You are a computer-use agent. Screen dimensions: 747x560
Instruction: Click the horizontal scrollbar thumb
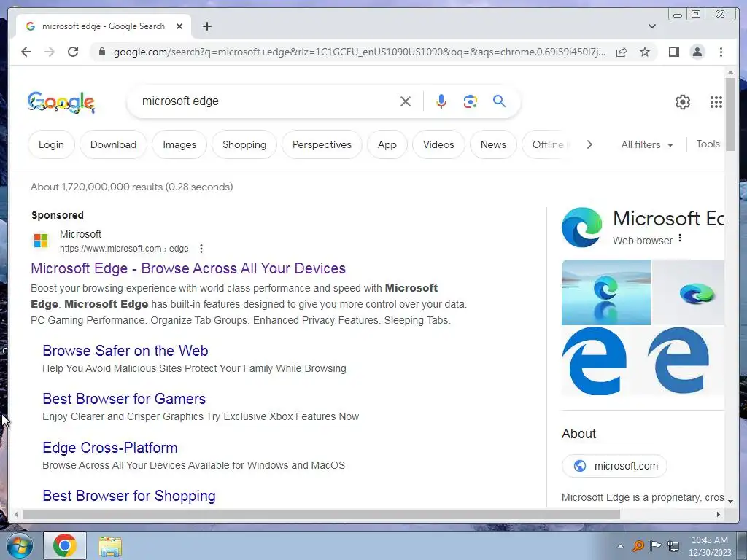[321, 514]
